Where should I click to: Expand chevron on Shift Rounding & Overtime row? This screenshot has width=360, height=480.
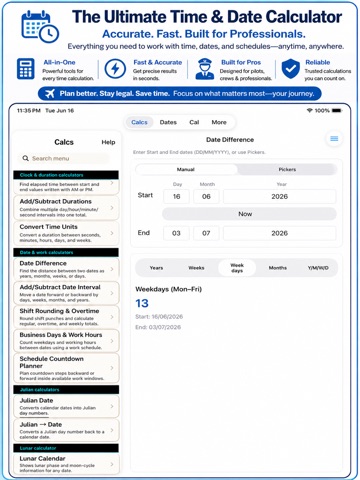pyautogui.click(x=112, y=317)
